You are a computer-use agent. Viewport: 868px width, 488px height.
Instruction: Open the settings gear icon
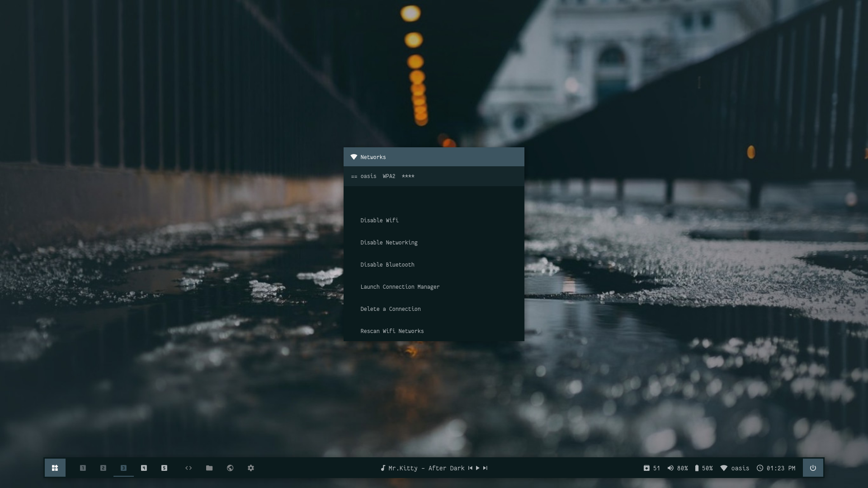pos(251,468)
